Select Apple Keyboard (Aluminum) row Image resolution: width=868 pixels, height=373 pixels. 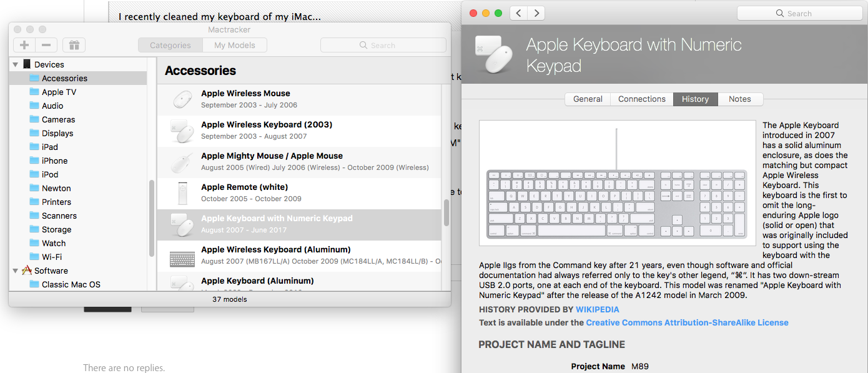pos(299,281)
